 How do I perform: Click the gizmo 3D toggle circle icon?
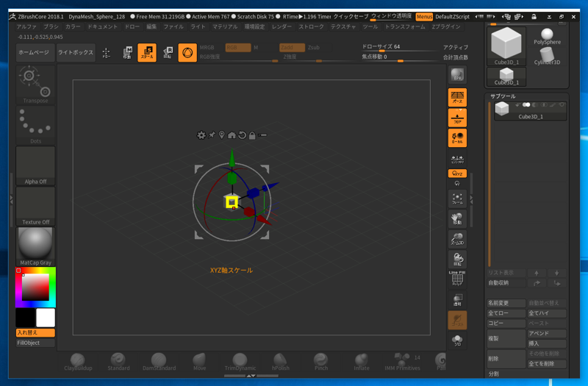187,53
